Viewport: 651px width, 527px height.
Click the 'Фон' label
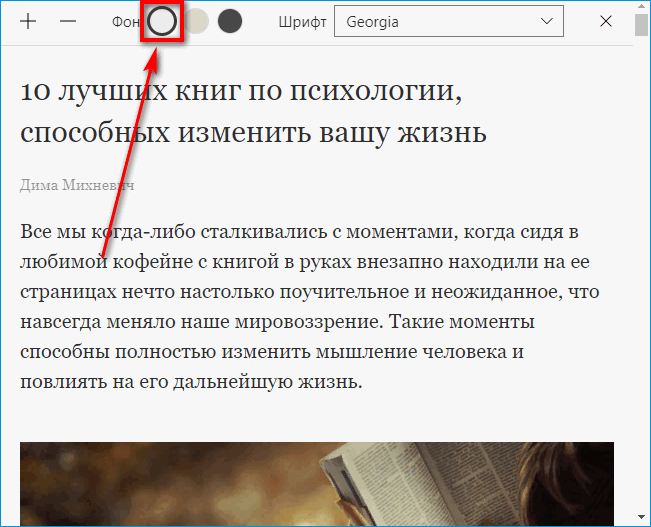(125, 22)
